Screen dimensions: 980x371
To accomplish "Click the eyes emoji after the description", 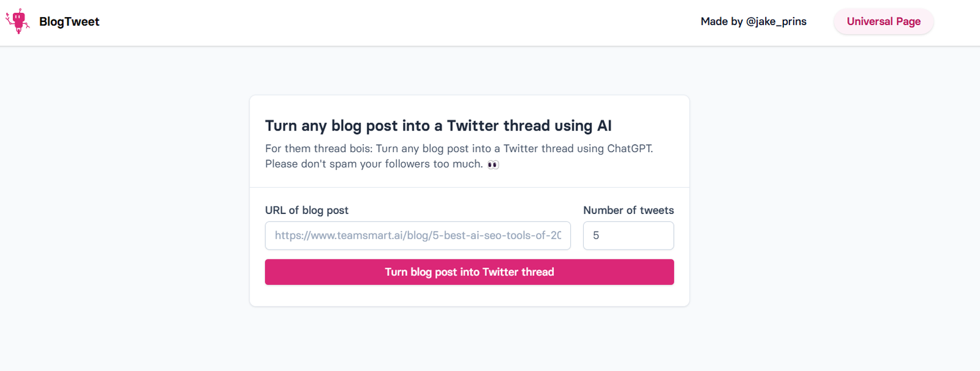I will click(x=493, y=164).
